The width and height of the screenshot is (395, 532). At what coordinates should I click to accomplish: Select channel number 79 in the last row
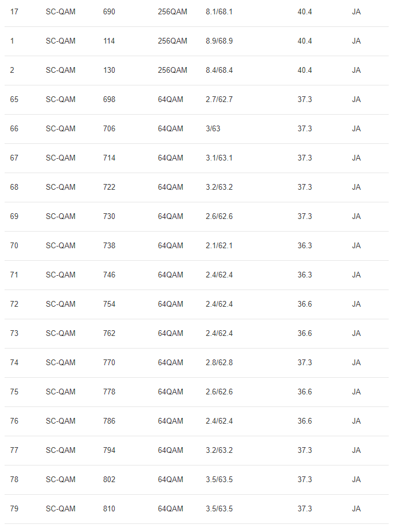14,508
